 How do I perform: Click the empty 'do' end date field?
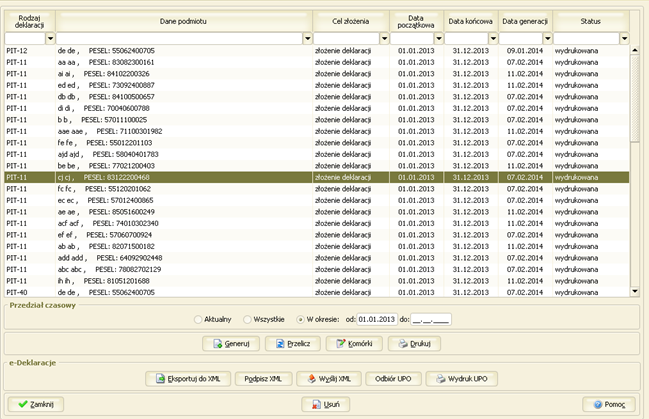(431, 320)
